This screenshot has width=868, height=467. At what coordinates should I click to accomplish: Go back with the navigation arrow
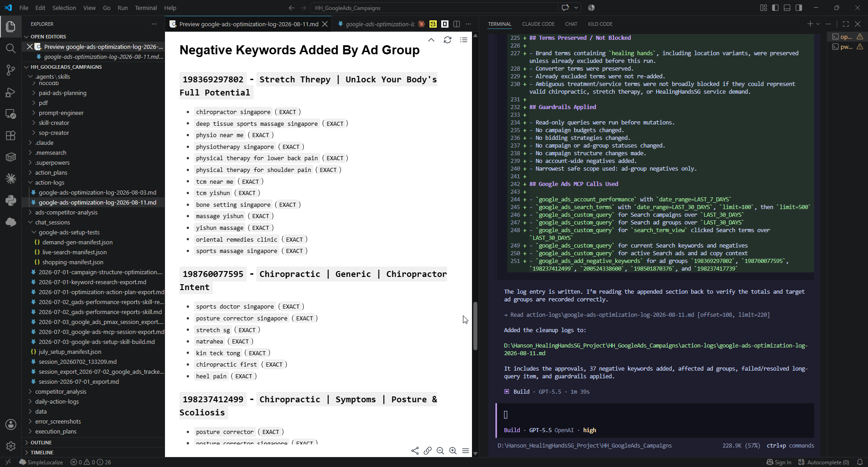(x=291, y=8)
